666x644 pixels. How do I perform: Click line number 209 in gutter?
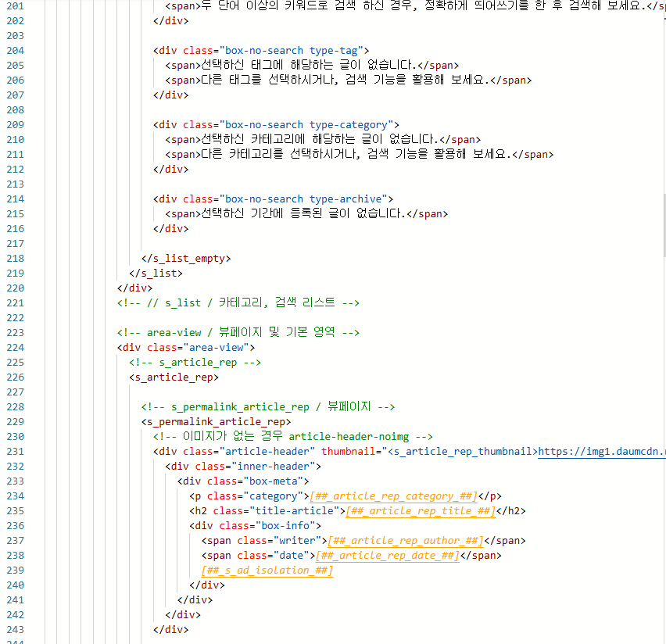click(x=16, y=125)
